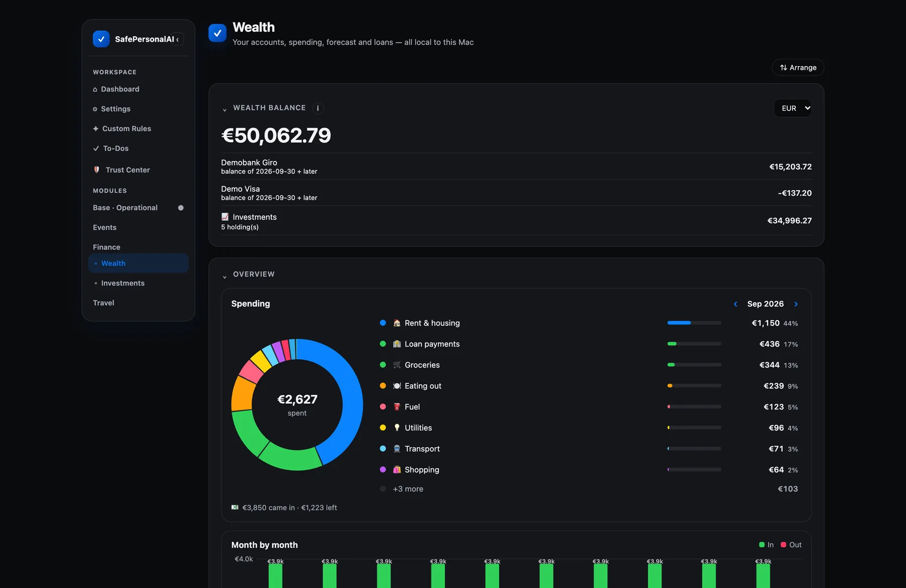906x588 pixels.
Task: Click the total balance €50,062.79
Action: pyautogui.click(x=276, y=135)
